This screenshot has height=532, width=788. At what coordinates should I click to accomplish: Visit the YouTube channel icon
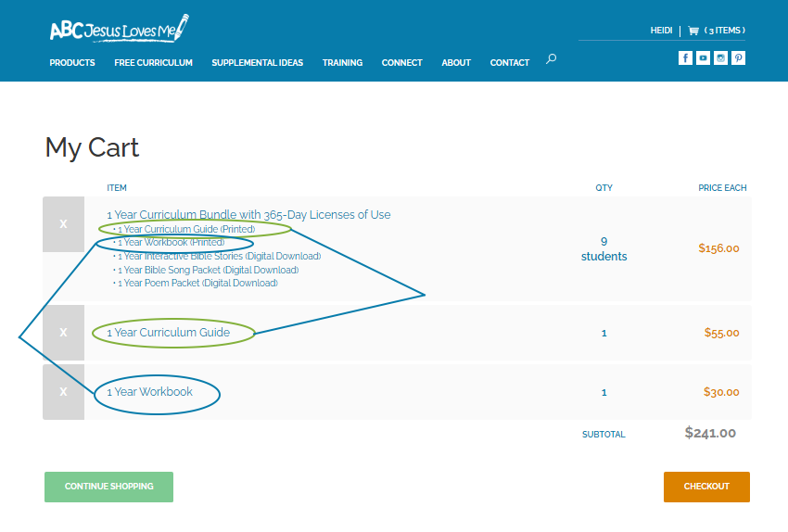pos(703,58)
